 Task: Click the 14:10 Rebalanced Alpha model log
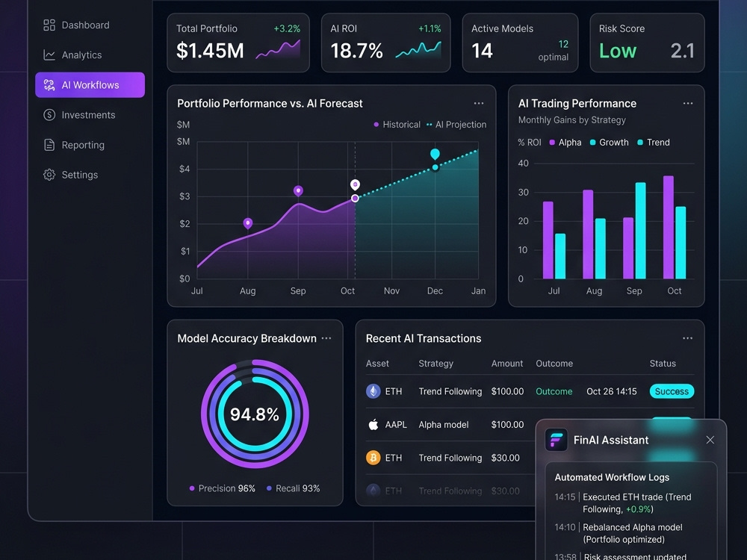pyautogui.click(x=619, y=533)
